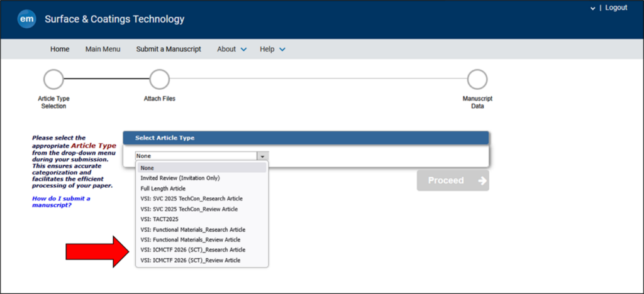
Task: Select 'VSI: SVC 2025 TechCon_Research Article'
Action: coord(191,199)
